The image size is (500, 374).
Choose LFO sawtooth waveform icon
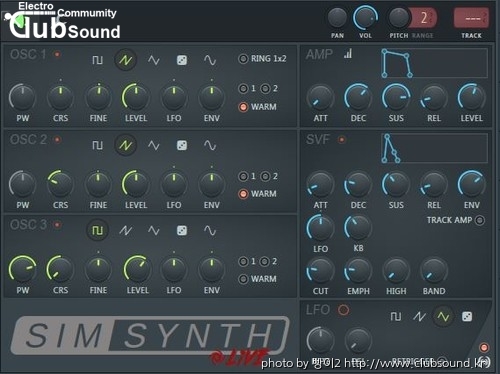point(419,317)
